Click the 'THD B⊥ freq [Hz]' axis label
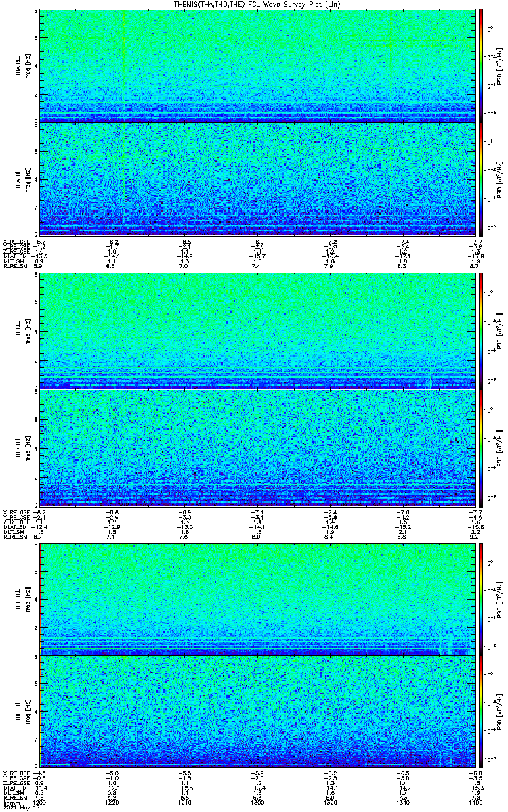 click(x=22, y=330)
